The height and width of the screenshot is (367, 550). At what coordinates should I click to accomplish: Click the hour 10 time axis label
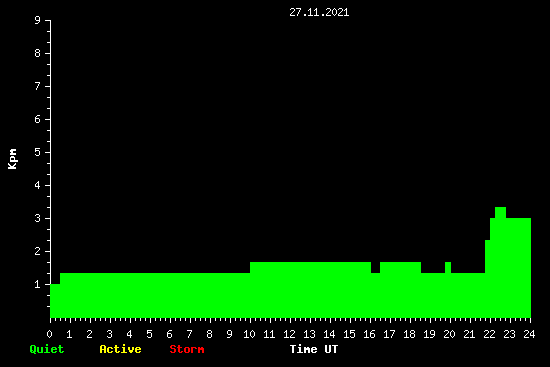[249, 334]
